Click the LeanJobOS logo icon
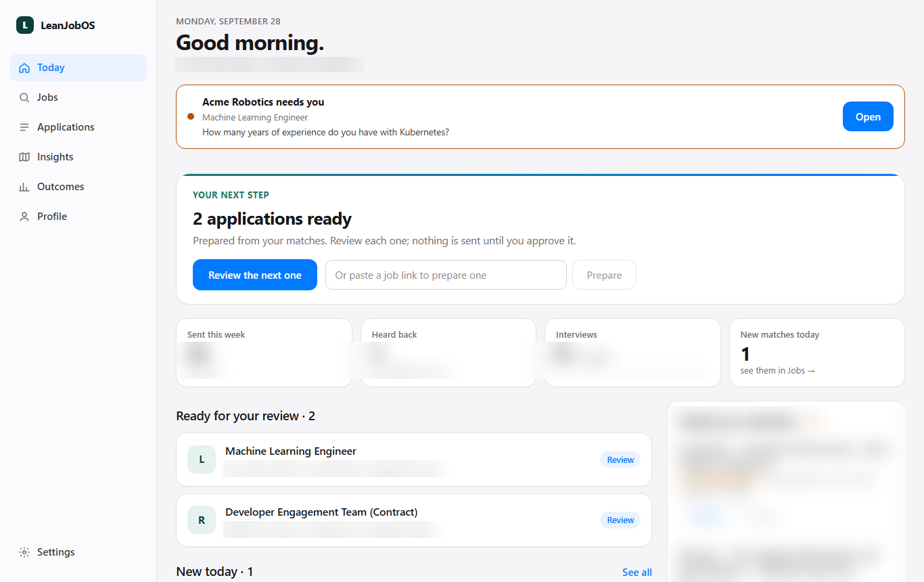Screen dimensions: 924x582 click(25, 25)
